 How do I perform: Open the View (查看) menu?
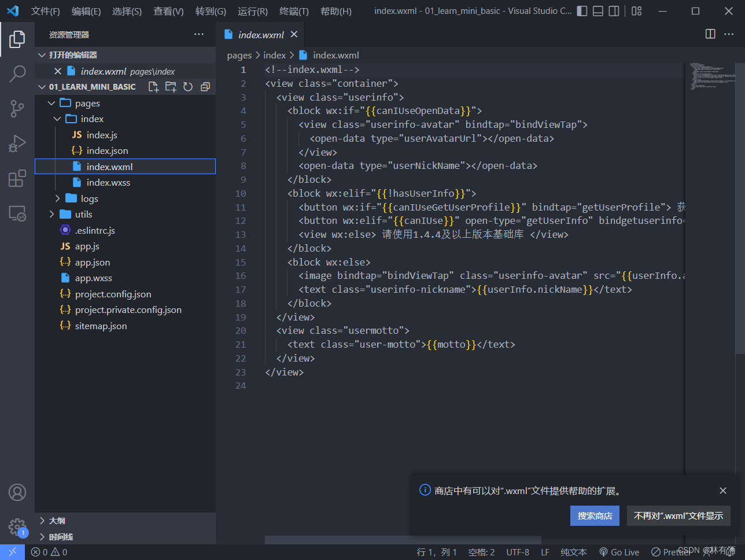point(168,11)
